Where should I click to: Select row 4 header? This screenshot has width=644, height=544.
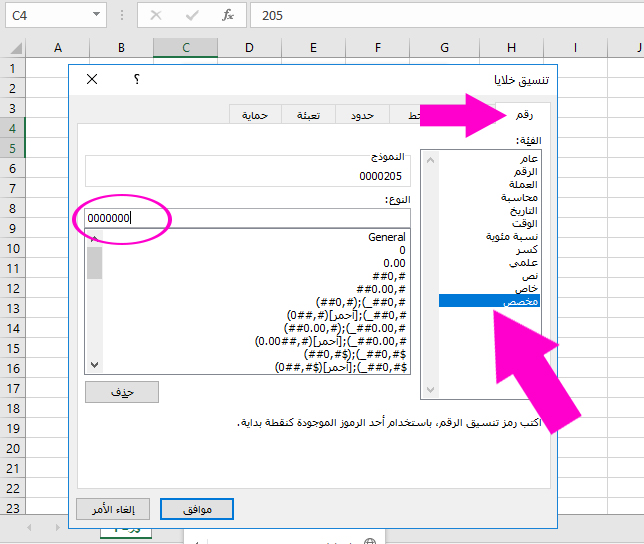[13, 128]
